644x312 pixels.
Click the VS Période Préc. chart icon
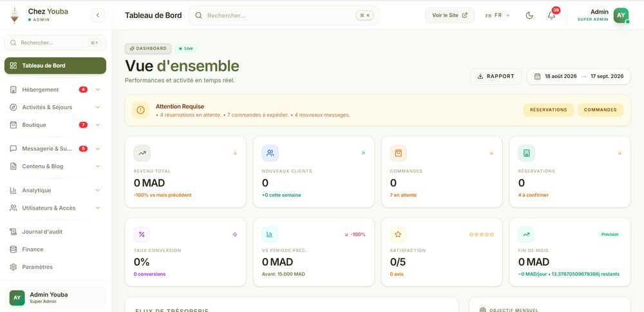270,234
